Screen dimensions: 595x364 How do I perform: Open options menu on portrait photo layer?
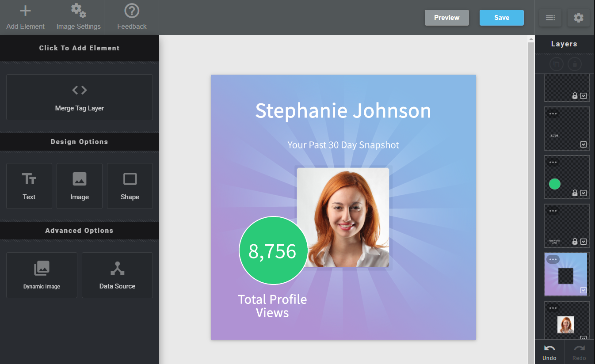(553, 308)
